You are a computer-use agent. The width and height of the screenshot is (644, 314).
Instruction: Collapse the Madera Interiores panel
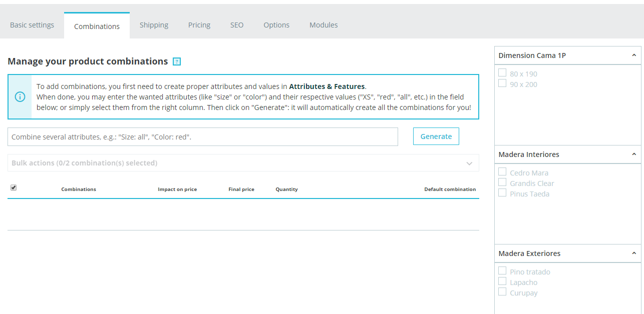click(x=634, y=154)
